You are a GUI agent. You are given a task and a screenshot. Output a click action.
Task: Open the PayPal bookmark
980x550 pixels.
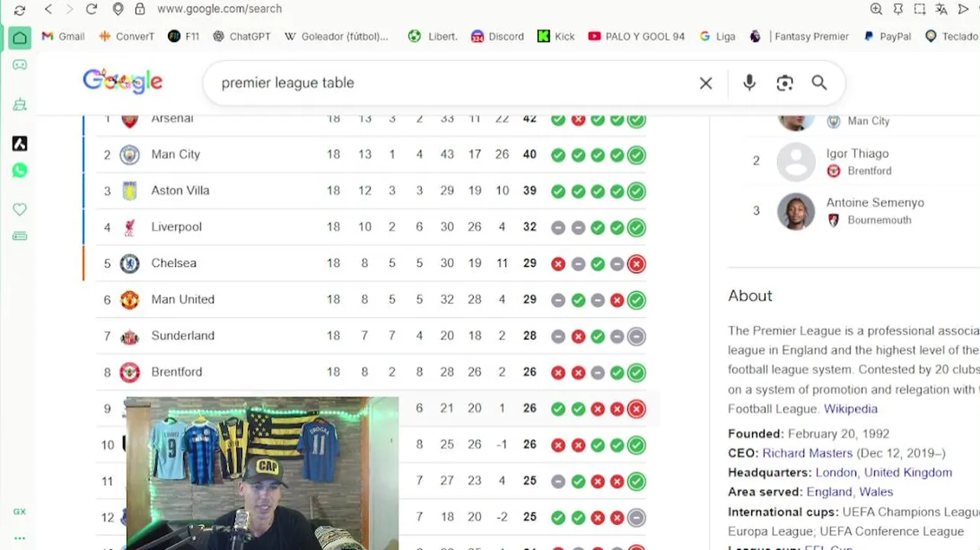888,36
